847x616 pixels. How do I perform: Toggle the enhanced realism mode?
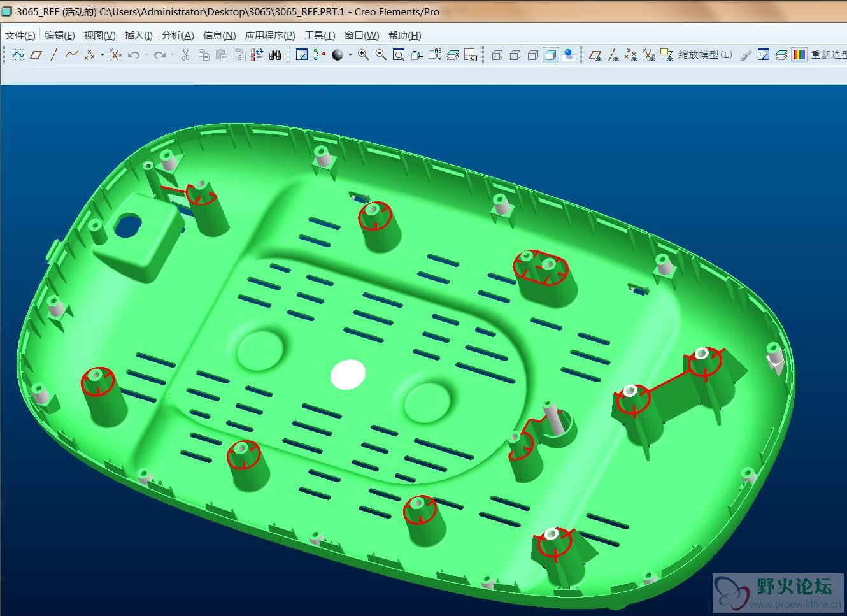pos(569,55)
